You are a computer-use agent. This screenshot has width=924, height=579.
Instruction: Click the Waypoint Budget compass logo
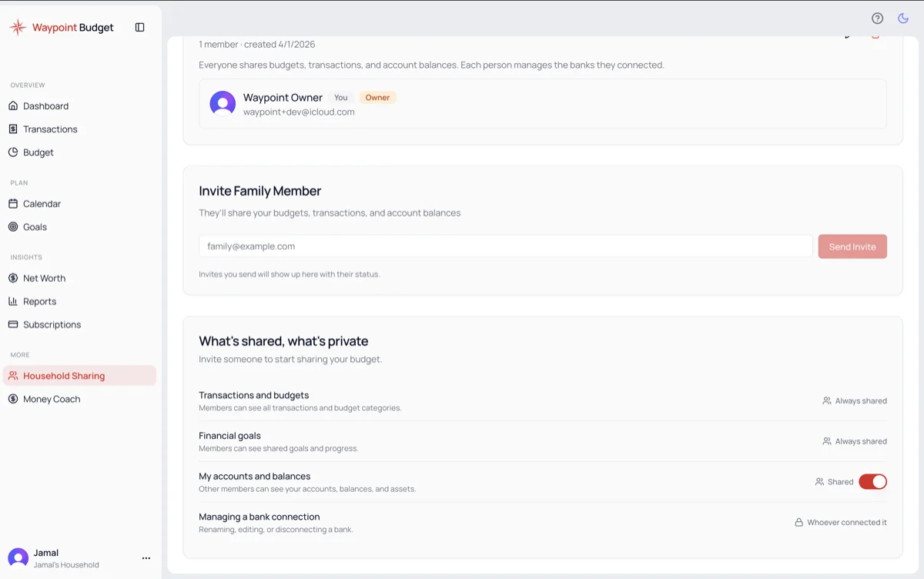coord(18,27)
